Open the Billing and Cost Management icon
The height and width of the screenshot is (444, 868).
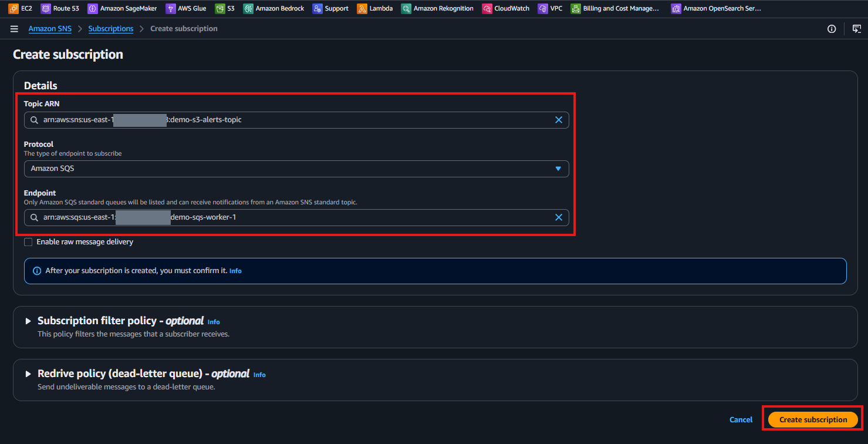point(575,9)
